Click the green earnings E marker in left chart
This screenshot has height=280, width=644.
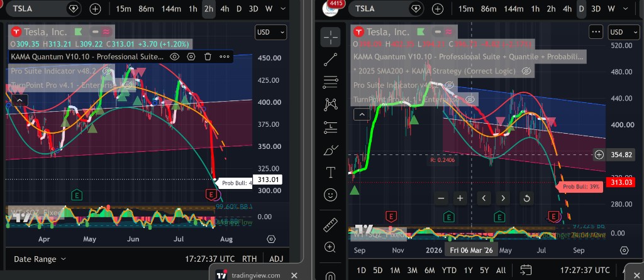tap(76, 195)
